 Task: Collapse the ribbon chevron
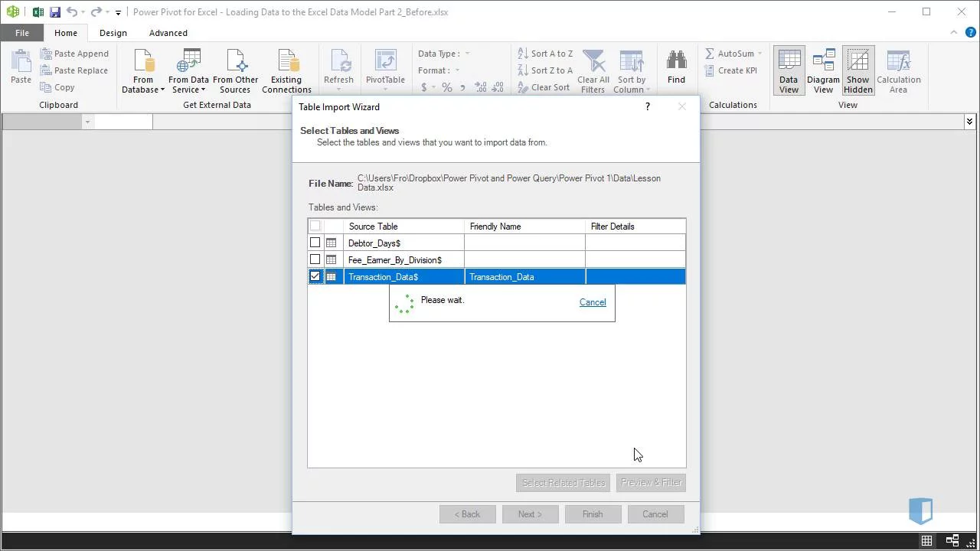(953, 33)
